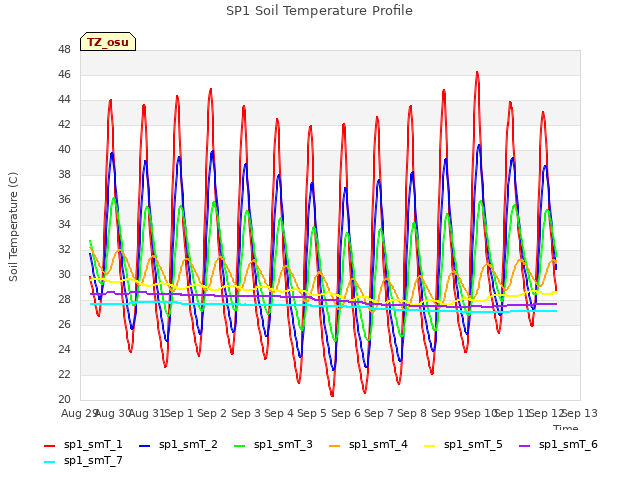Toggle the sp1_smT_6 legend entry
Image resolution: width=640 pixels, height=480 pixels.
[558, 444]
